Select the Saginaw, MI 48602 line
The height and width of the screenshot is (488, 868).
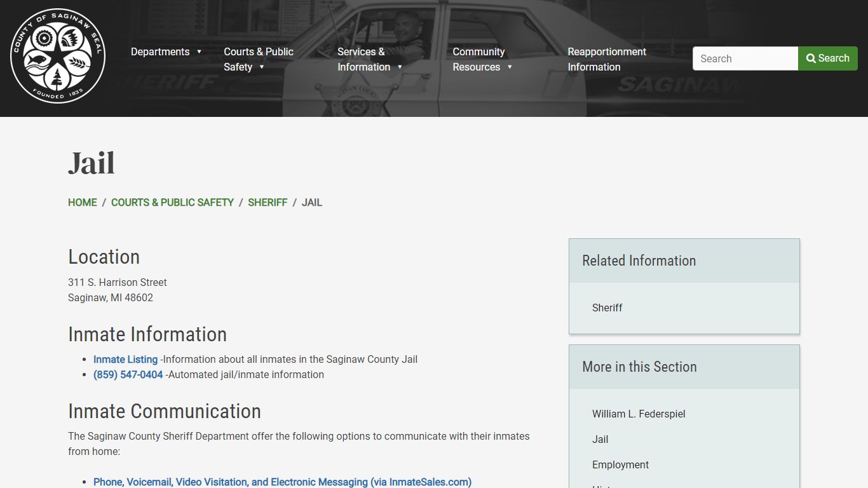(x=111, y=297)
